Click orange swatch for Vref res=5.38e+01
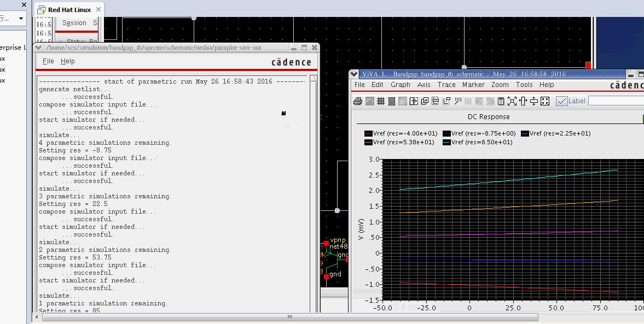The height and width of the screenshot is (324, 644). (x=368, y=142)
